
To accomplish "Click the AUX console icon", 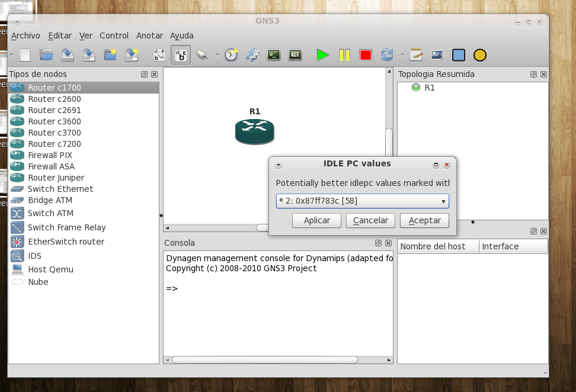I will tap(295, 55).
